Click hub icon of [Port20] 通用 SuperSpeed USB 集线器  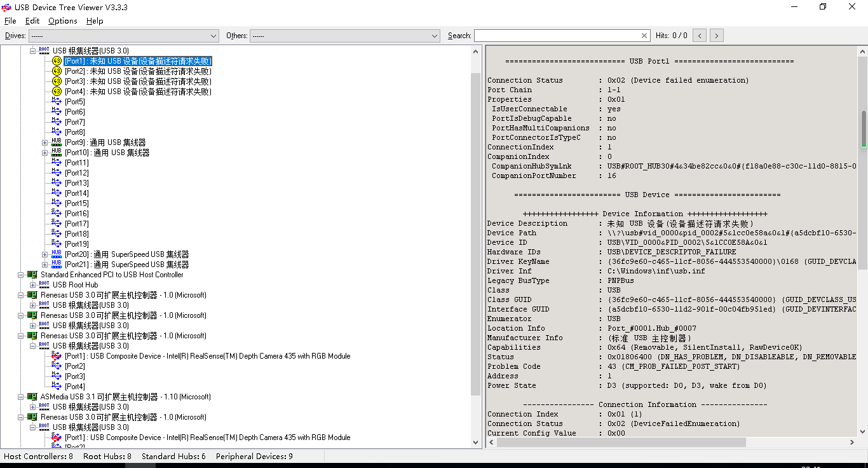pos(57,254)
